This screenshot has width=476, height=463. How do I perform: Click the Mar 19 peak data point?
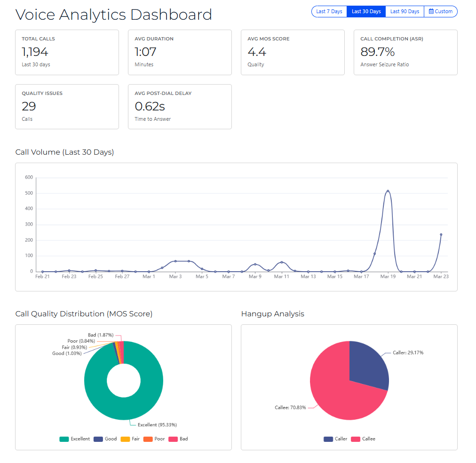388,191
